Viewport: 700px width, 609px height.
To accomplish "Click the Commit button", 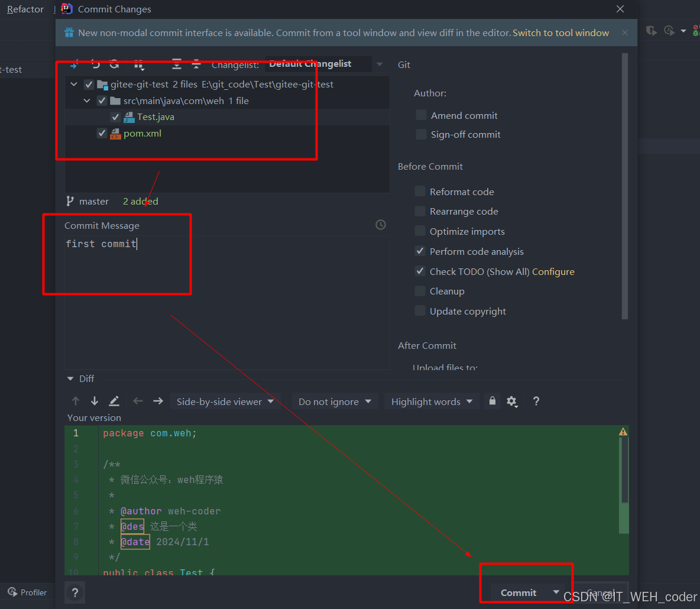I will click(518, 592).
